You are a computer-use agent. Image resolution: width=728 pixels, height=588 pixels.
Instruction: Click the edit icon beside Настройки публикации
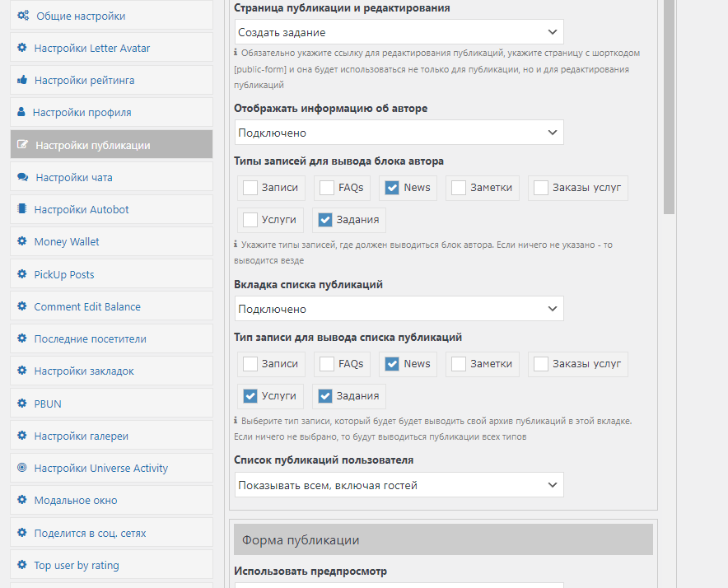click(22, 145)
